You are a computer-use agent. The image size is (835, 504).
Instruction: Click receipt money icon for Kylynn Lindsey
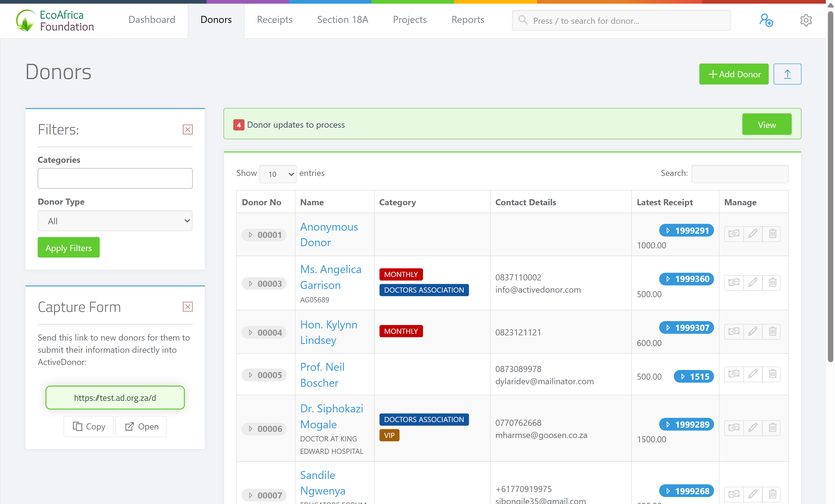(x=734, y=331)
